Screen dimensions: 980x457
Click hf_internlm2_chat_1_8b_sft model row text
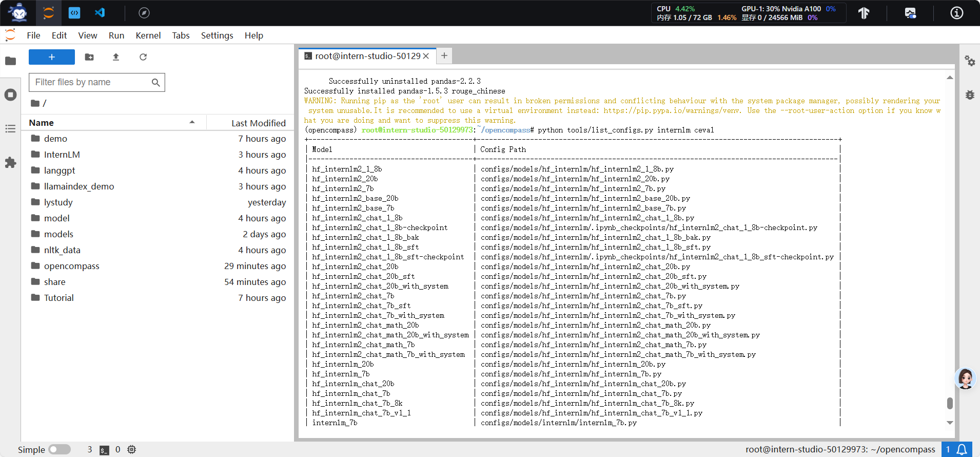365,247
